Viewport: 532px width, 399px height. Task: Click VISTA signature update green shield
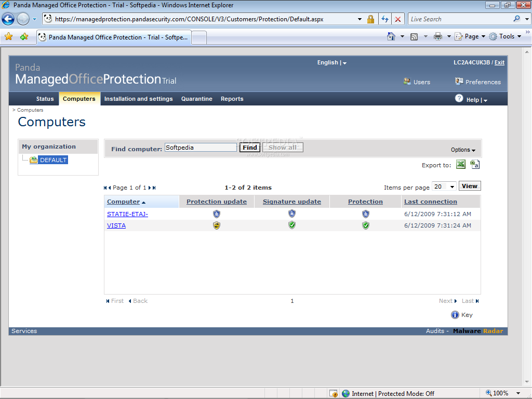point(292,225)
